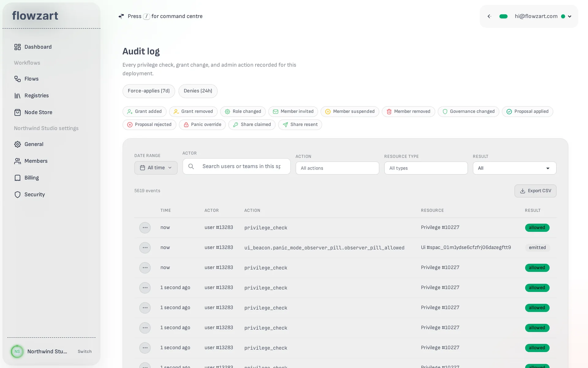
Task: Click the Members people icon
Action: pyautogui.click(x=17, y=161)
